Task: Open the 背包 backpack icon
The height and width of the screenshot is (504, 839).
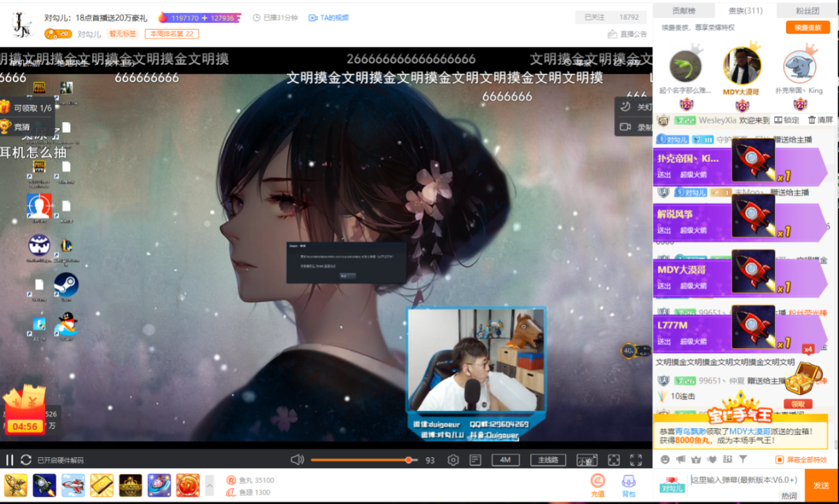Action: click(629, 486)
